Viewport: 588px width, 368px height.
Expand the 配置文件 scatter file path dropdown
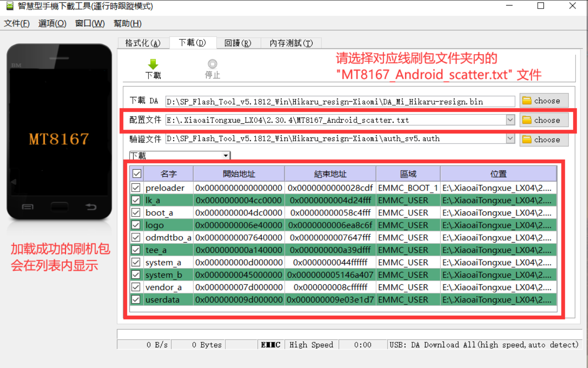point(510,120)
